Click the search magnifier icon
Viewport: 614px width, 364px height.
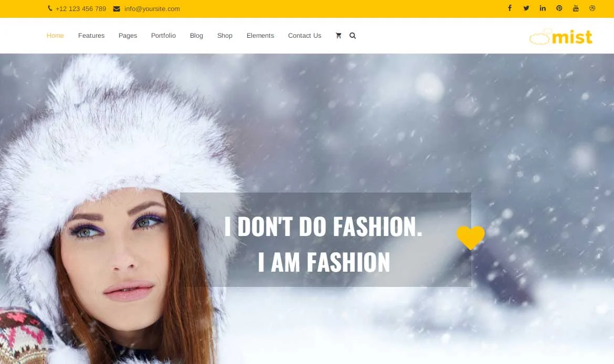coord(353,36)
